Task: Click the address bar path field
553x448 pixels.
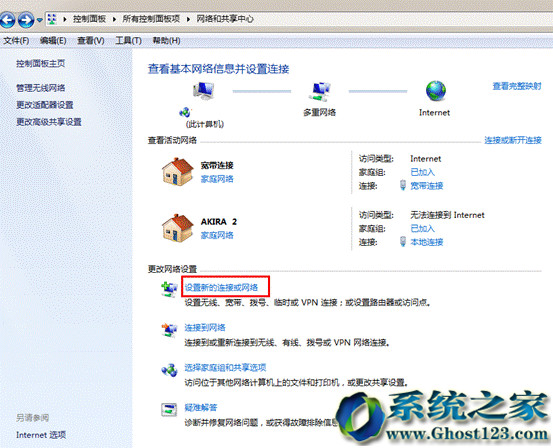Action: 298,19
